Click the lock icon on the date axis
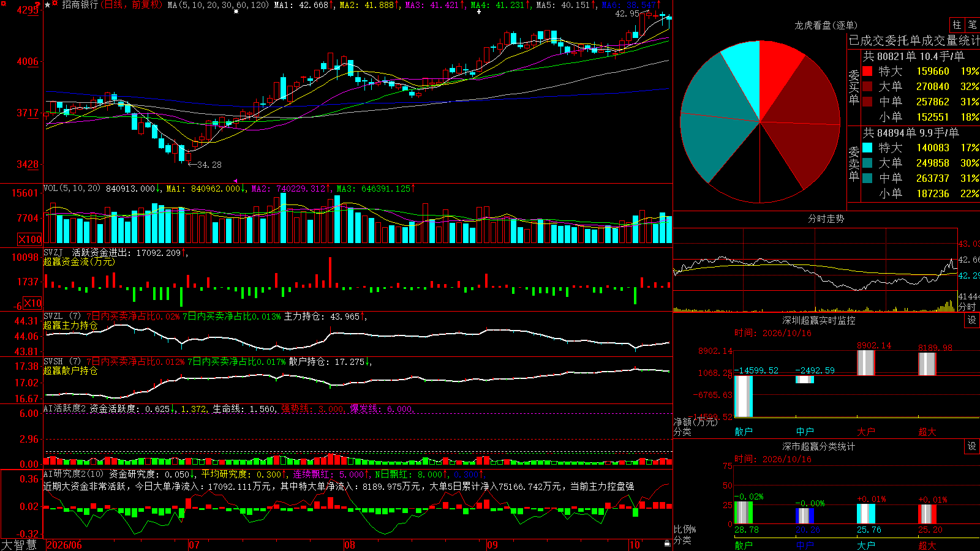The image size is (980, 551). 668,543
